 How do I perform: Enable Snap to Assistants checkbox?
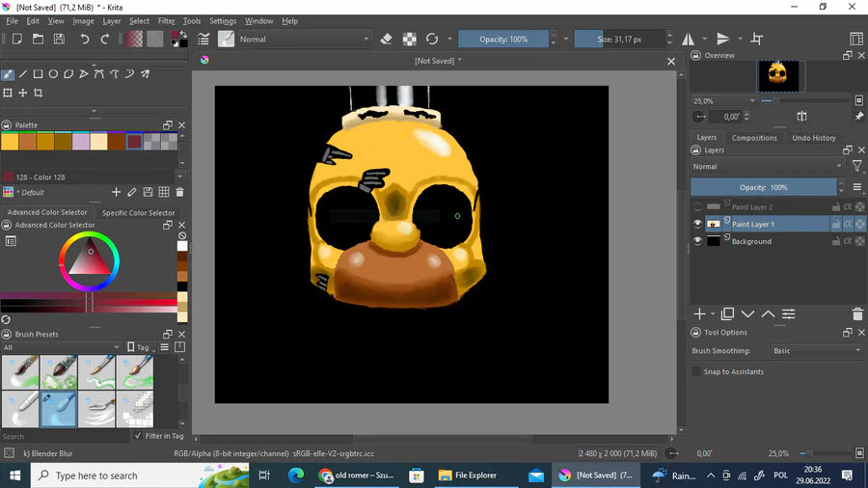696,371
